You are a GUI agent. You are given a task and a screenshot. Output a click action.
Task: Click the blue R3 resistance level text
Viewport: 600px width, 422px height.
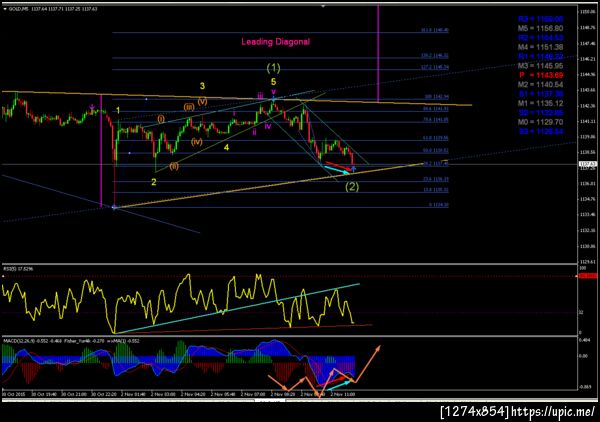(540, 19)
